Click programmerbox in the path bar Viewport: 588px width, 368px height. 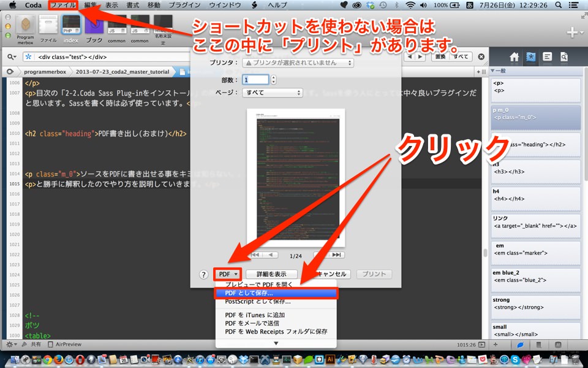pyautogui.click(x=45, y=72)
